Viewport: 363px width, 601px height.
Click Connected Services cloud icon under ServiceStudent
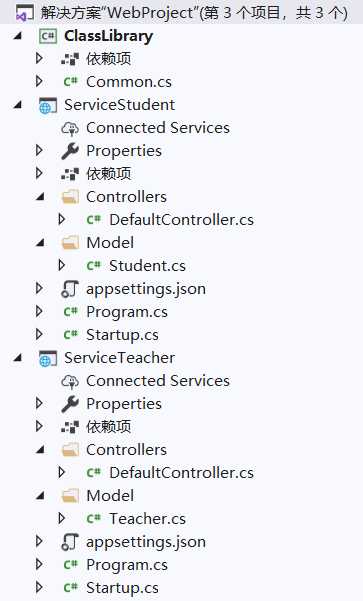pos(70,128)
